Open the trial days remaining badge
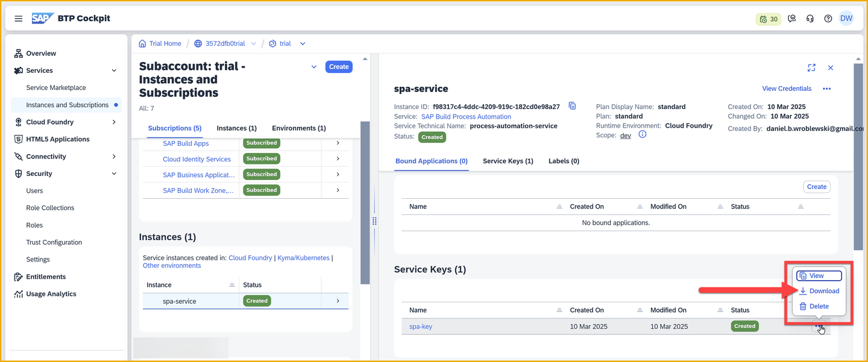Screen dimensions: 868x362 769,19
